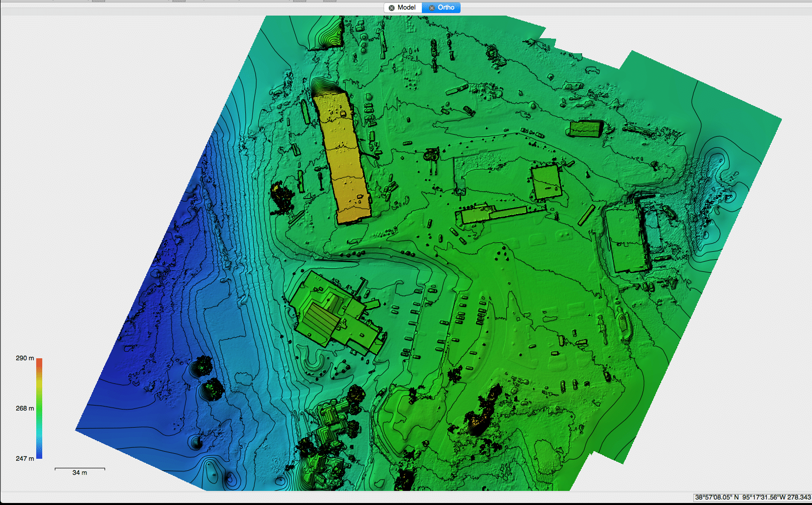Click the elevation color gradient legend
812x505 pixels.
39,407
